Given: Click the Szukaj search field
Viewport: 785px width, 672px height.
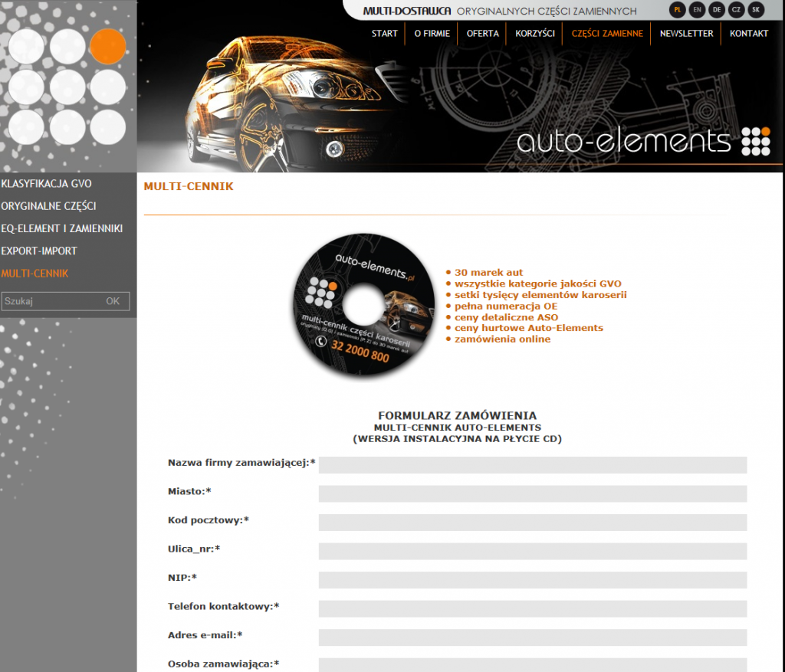Looking at the screenshot, I should (x=50, y=301).
